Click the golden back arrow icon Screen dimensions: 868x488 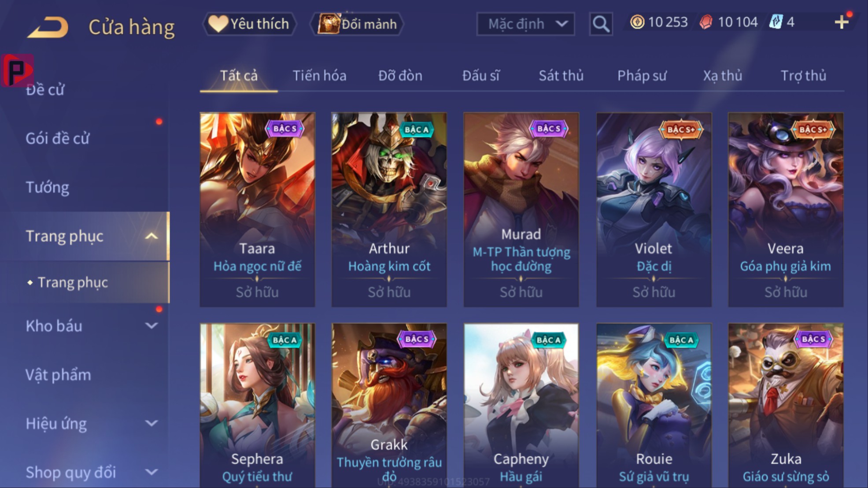(48, 27)
